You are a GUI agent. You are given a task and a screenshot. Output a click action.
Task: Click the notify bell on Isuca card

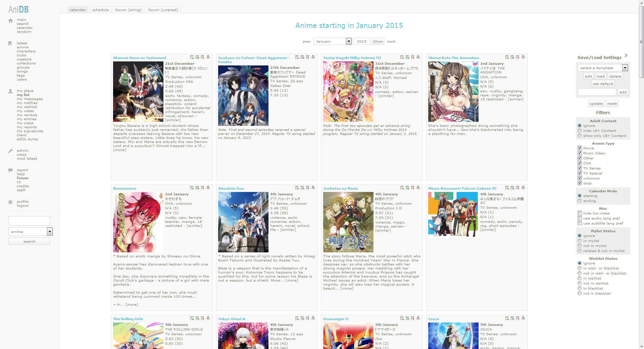tap(523, 318)
